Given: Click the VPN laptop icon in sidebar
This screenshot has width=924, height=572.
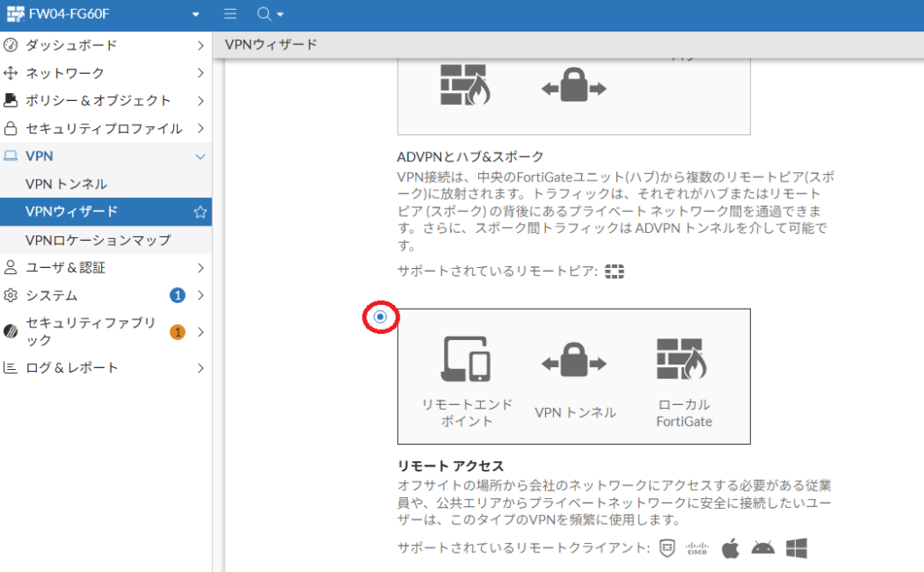Looking at the screenshot, I should (x=11, y=155).
